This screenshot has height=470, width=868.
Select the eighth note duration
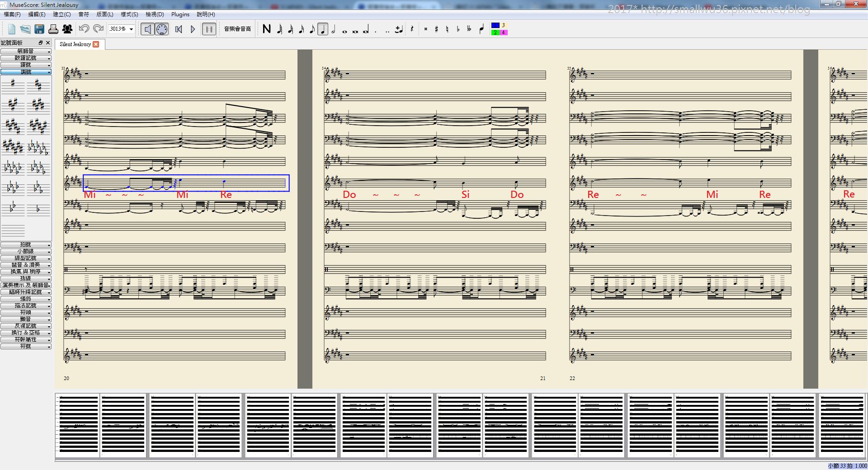pos(312,29)
